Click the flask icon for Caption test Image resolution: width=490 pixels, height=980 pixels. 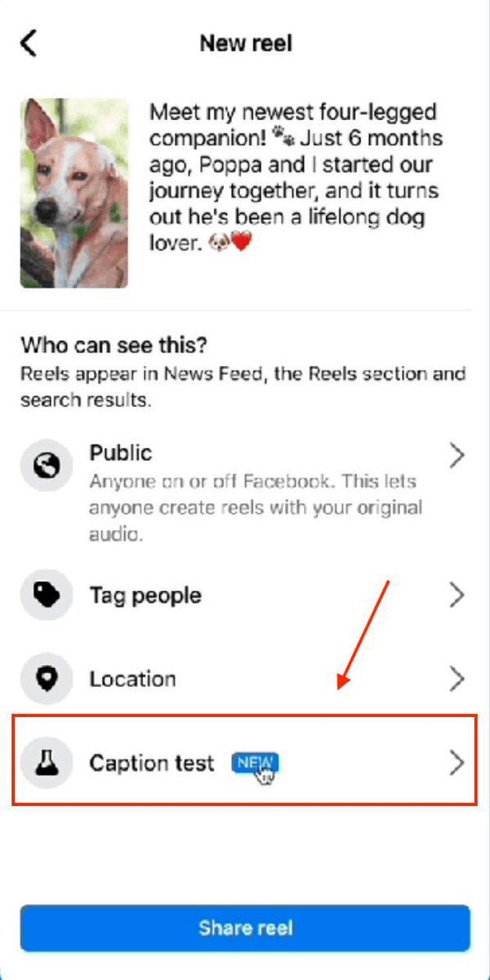coord(47,763)
